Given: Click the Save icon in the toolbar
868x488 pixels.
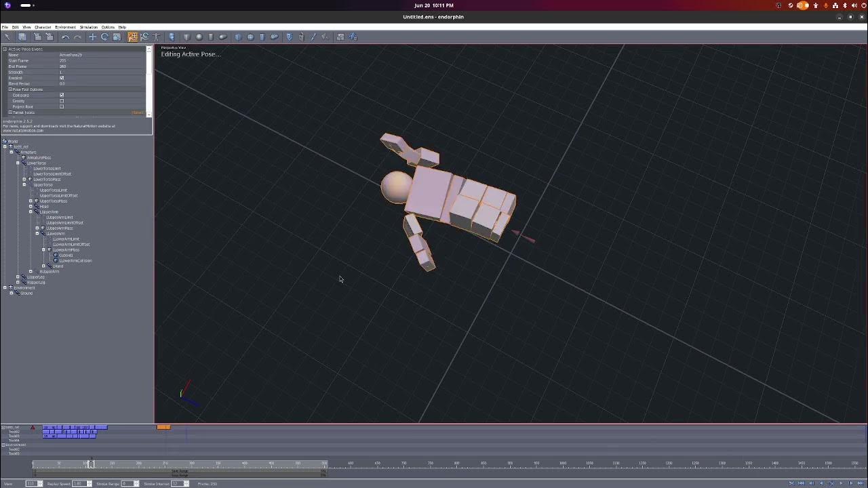Looking at the screenshot, I should pyautogui.click(x=22, y=37).
